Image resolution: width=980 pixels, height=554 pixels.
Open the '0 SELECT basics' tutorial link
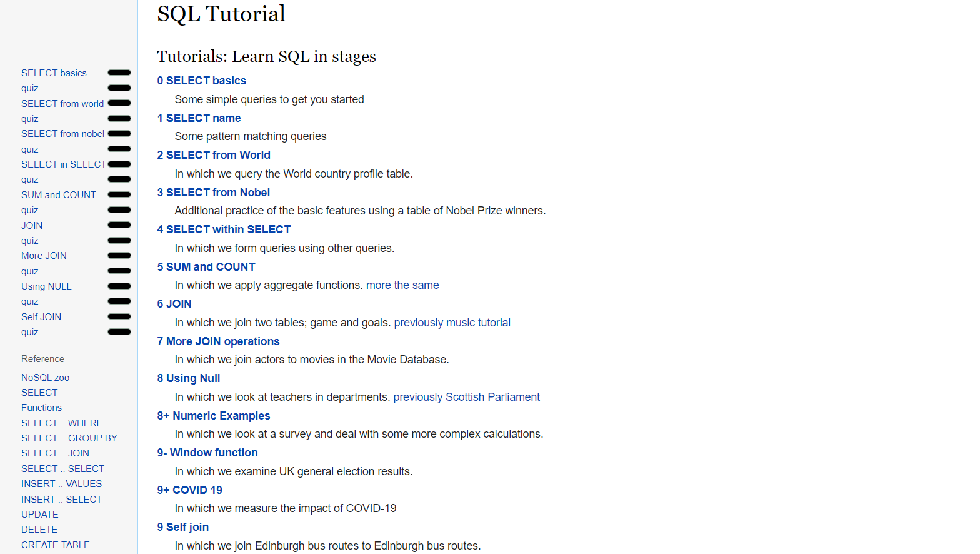pos(201,81)
